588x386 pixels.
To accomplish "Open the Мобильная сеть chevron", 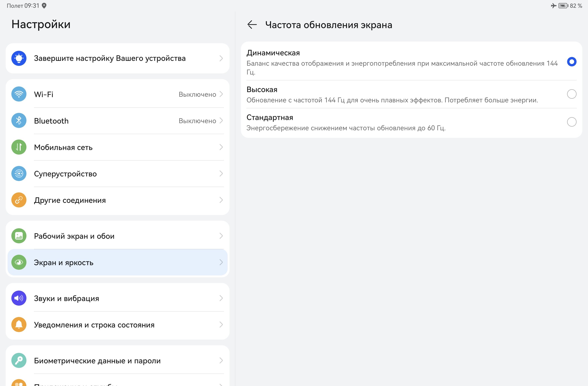I will point(221,147).
